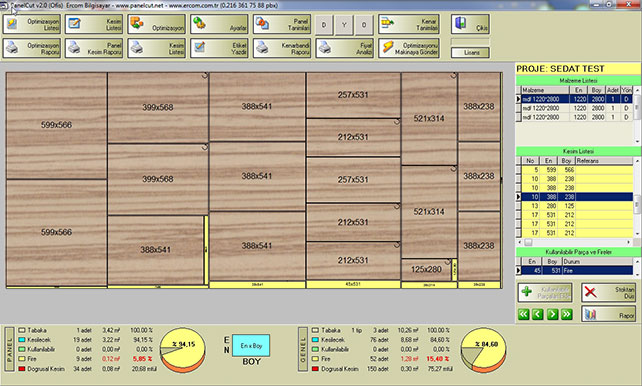Click the 84.60 percent GENEL pie chart
The image size is (642, 386).
point(484,350)
